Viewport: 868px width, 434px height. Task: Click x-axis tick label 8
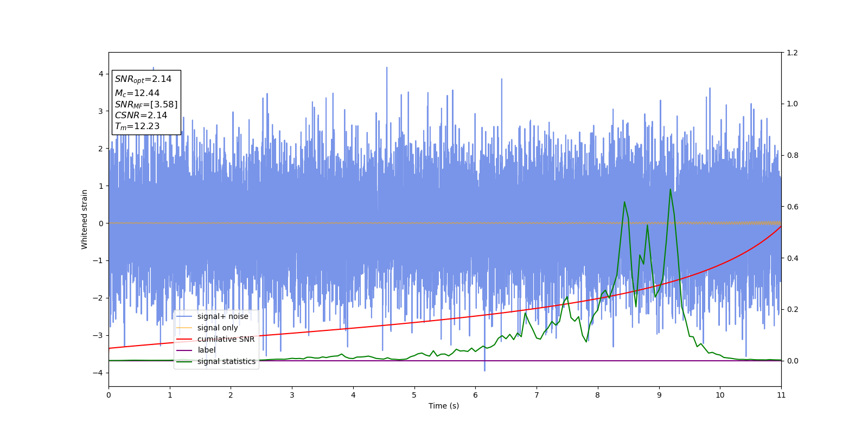(x=598, y=395)
